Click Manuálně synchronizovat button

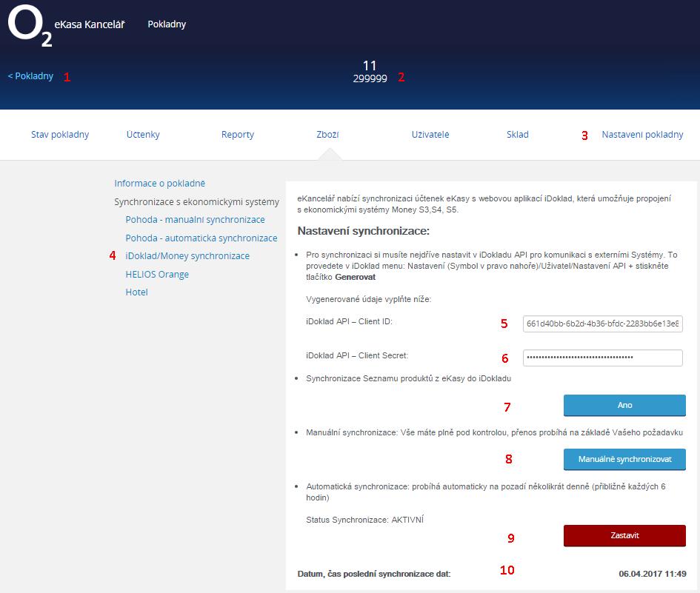point(624,459)
